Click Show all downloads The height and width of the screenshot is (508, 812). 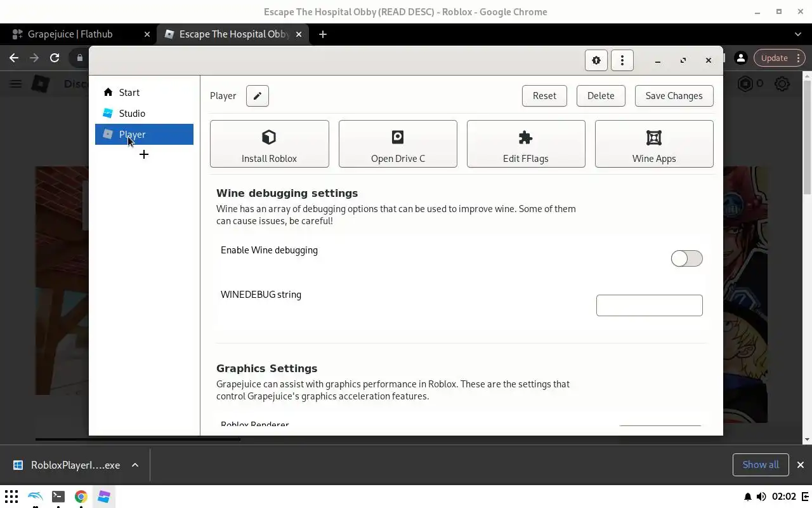[x=761, y=465]
